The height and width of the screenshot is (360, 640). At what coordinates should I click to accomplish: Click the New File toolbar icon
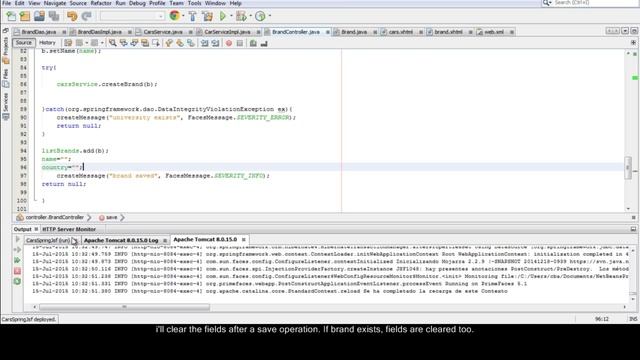point(11,16)
